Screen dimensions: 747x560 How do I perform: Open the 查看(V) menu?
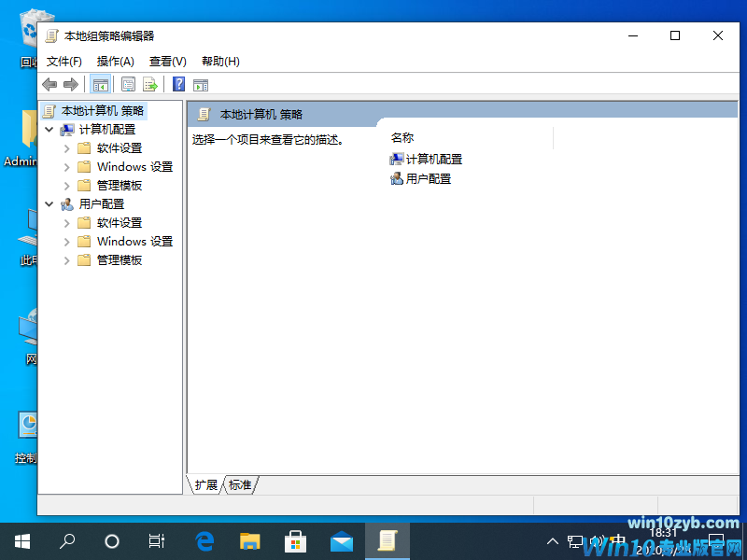(167, 61)
